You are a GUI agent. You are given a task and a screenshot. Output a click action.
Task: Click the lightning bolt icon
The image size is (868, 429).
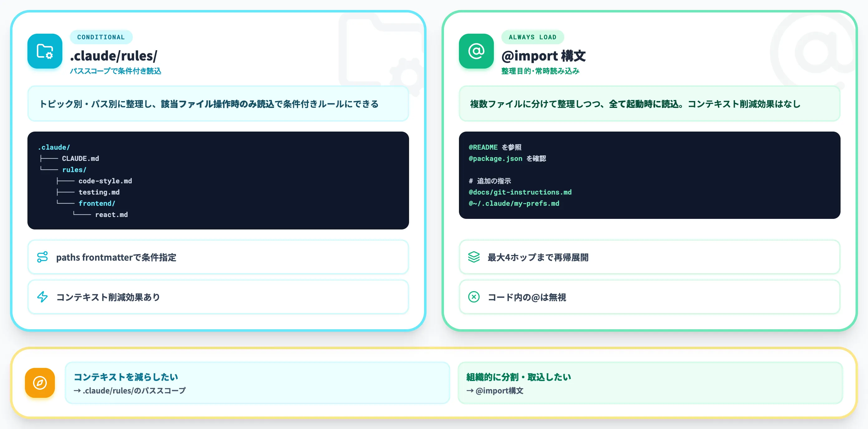click(x=42, y=297)
